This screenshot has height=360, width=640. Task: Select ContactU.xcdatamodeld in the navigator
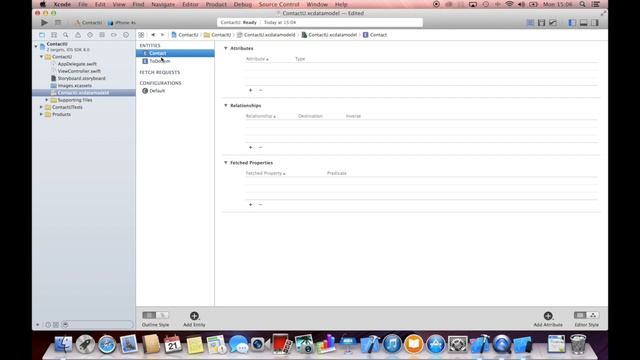[x=84, y=93]
